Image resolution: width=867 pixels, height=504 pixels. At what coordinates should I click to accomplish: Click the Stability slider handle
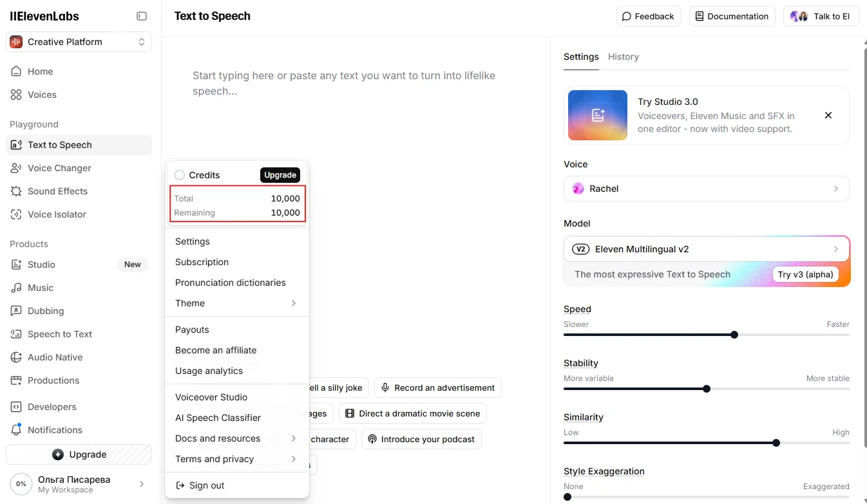707,389
